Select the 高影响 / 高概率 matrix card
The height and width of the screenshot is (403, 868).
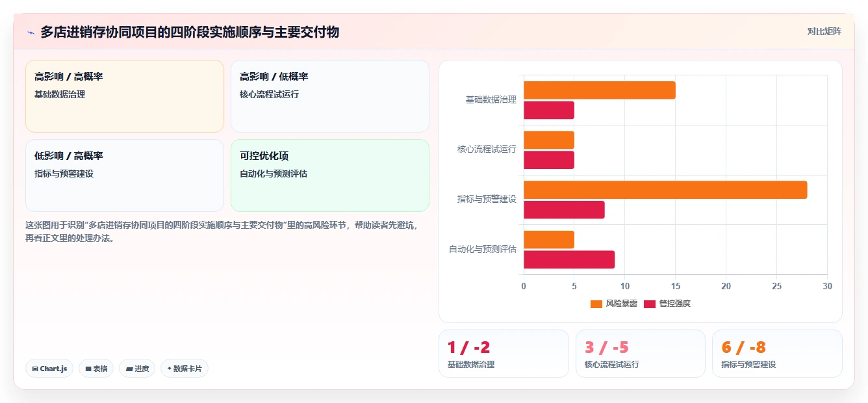tap(125, 96)
